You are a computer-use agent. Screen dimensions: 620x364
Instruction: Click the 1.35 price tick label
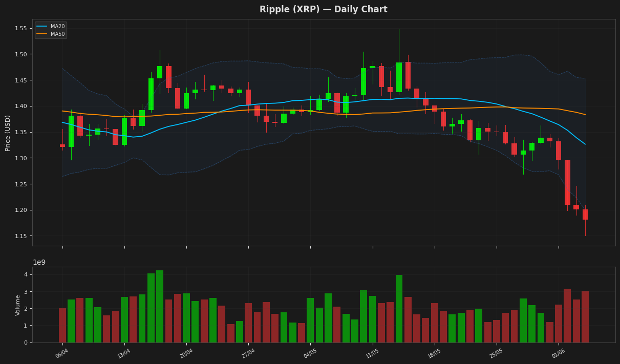coord(21,132)
